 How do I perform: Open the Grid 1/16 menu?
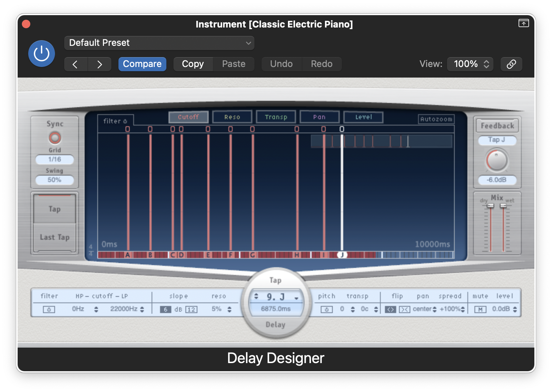(x=55, y=159)
